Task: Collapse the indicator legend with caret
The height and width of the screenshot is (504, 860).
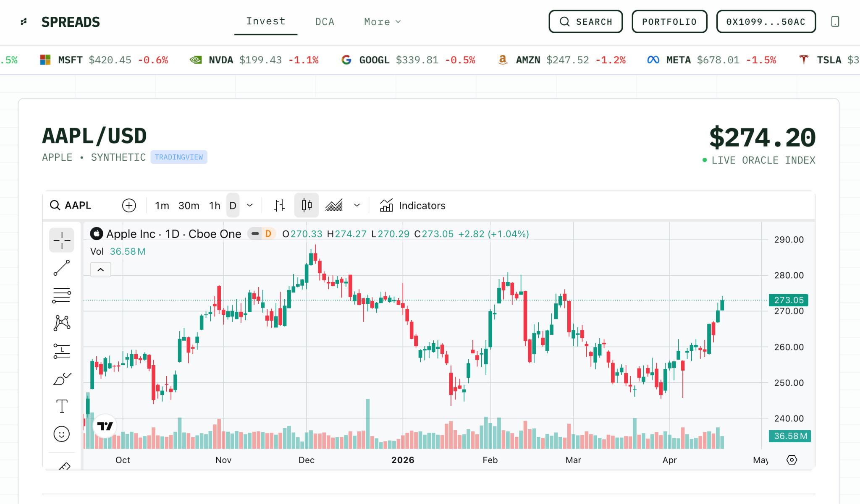Action: 100,269
